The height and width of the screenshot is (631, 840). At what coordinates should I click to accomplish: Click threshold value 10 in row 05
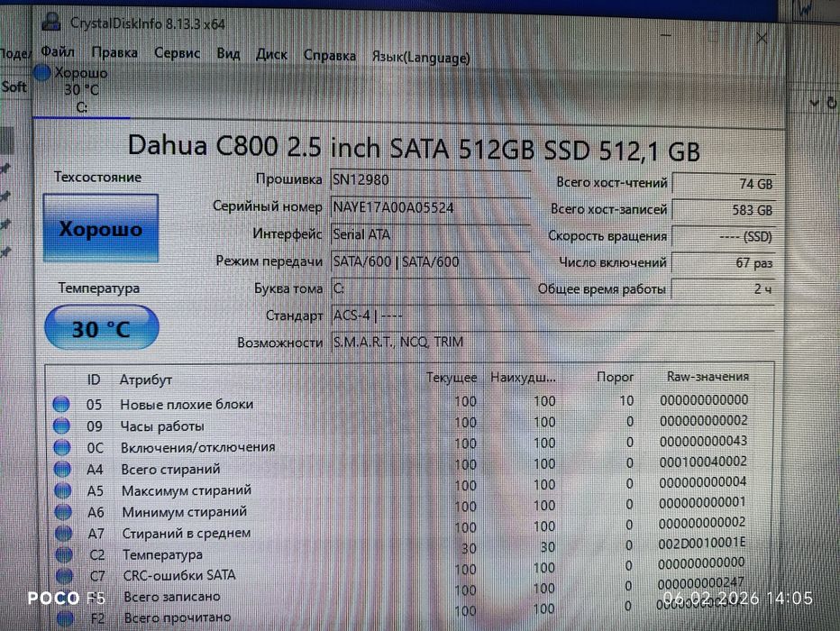click(626, 400)
